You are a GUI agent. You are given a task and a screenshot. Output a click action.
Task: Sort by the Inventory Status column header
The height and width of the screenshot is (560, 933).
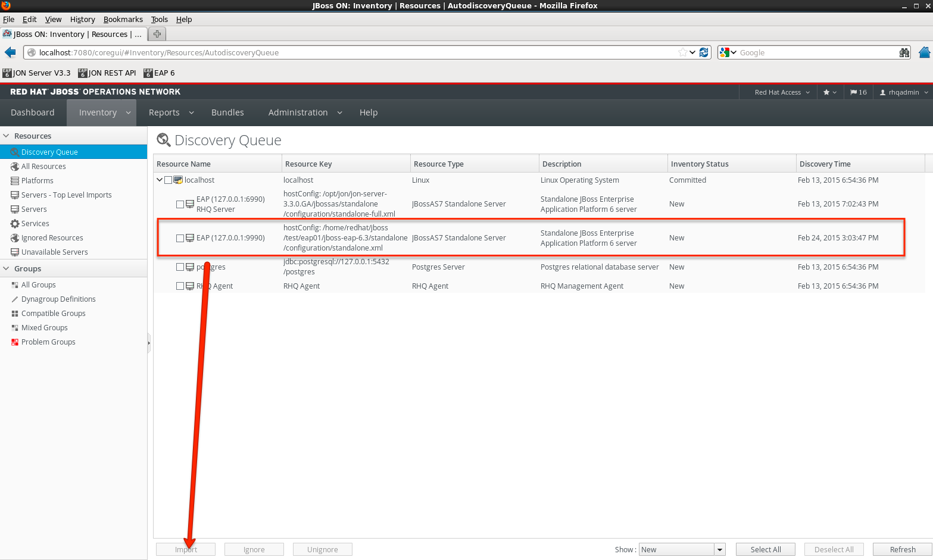click(x=732, y=164)
